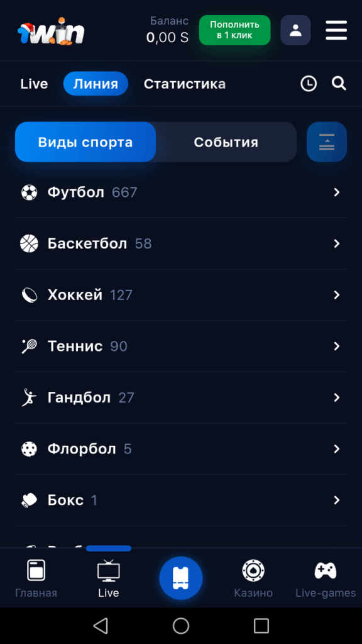Open the Теннис sport row
The height and width of the screenshot is (644, 362).
tap(181, 347)
